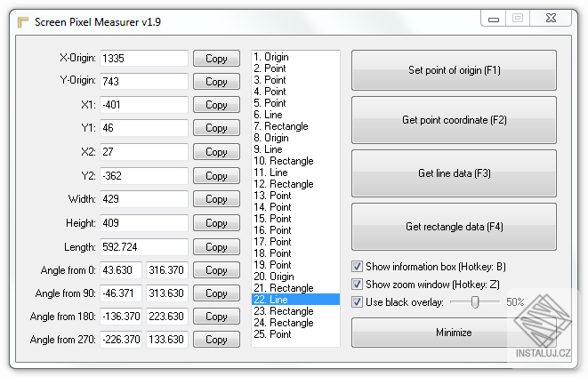Select list entry 19. Point
This screenshot has height=377, width=588.
[295, 265]
